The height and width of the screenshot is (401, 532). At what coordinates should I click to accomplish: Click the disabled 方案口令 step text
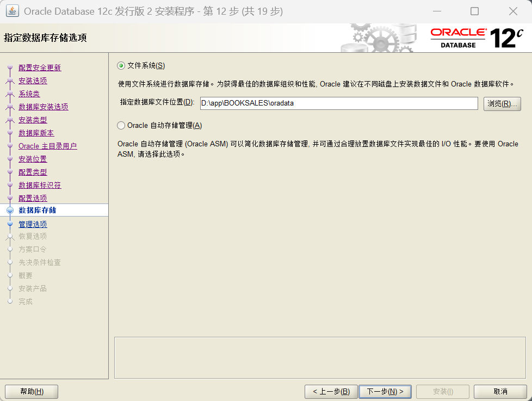(33, 249)
